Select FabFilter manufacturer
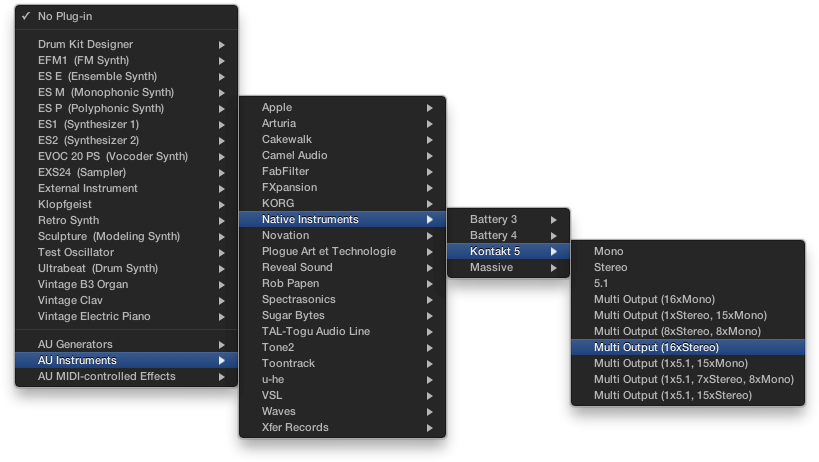 tap(342, 172)
